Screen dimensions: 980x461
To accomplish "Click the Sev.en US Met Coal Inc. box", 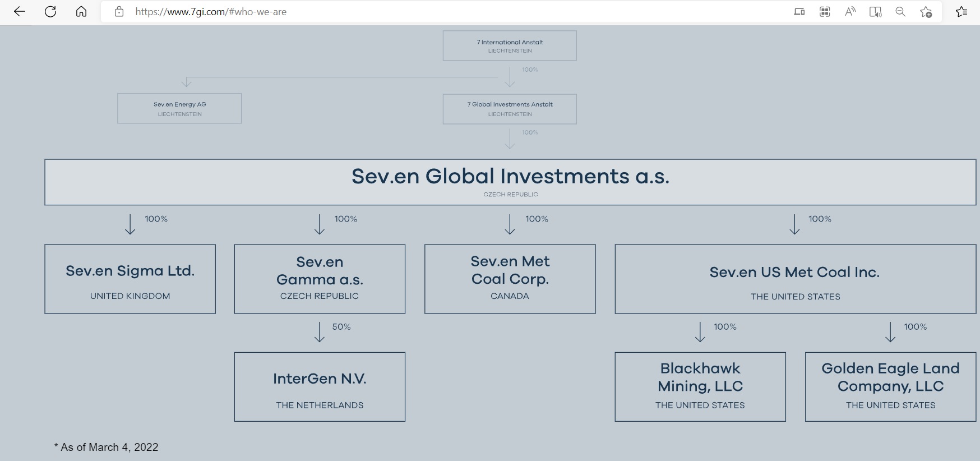I will point(796,279).
